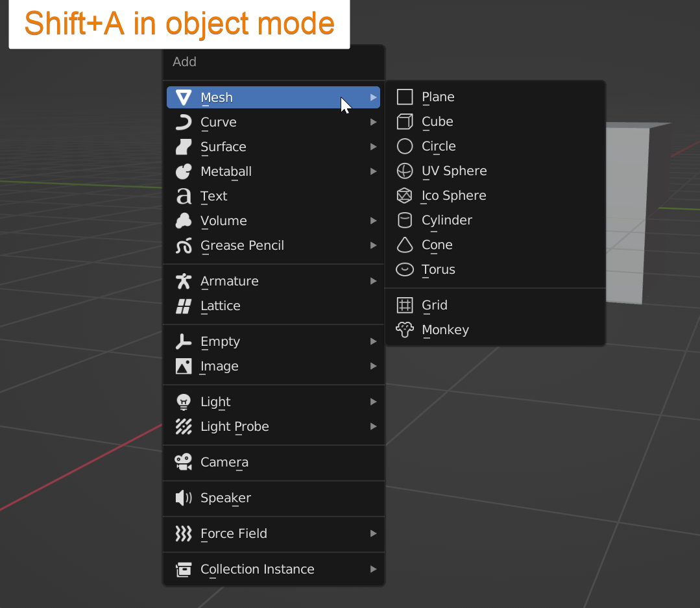The image size is (700, 608).
Task: Add a Plane mesh
Action: pyautogui.click(x=438, y=97)
